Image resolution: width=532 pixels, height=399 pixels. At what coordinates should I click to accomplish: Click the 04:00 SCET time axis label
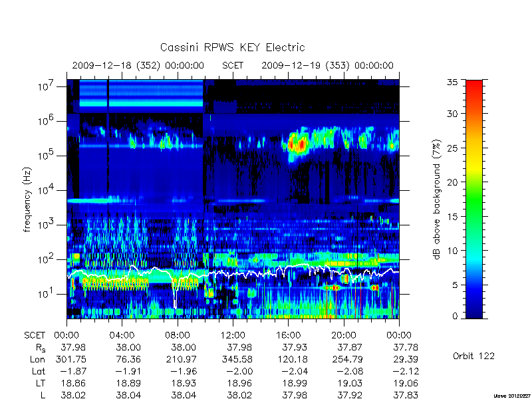click(x=122, y=335)
